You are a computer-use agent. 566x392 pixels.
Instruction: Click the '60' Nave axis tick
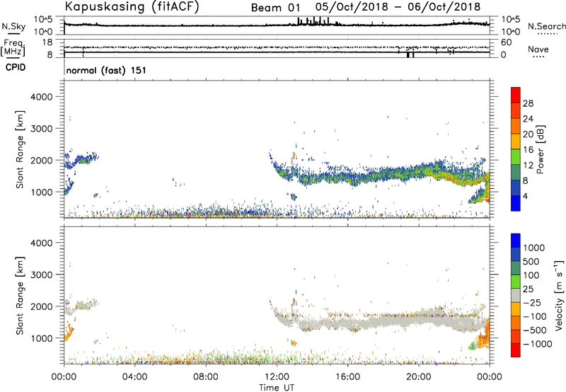(507, 42)
